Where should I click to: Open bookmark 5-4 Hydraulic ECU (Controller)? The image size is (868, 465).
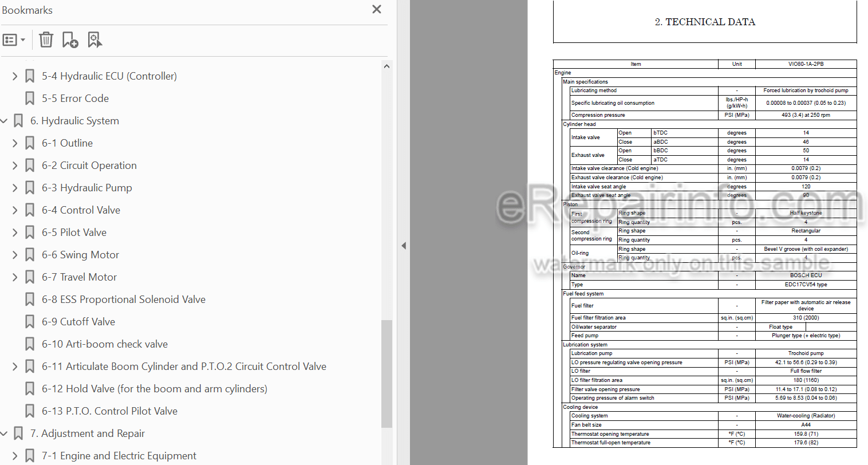(109, 76)
